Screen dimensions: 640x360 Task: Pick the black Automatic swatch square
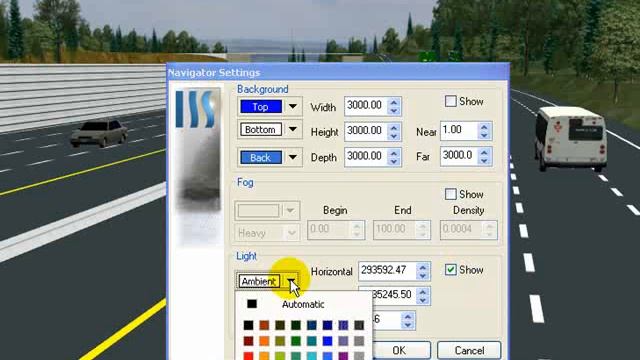pyautogui.click(x=252, y=304)
